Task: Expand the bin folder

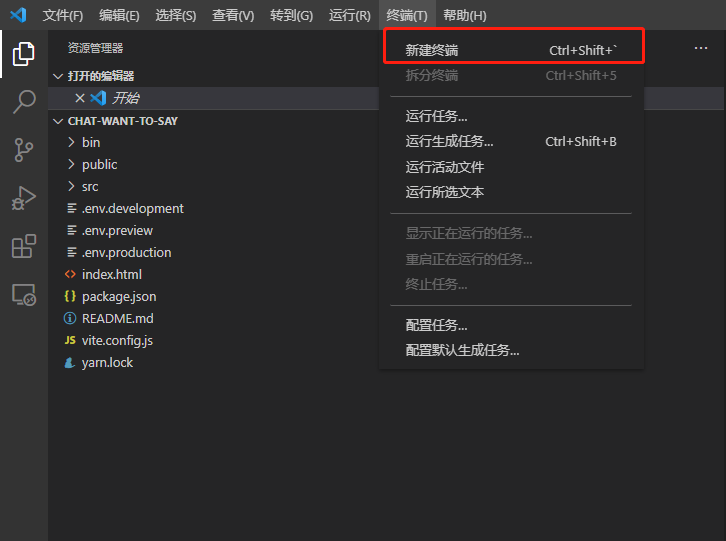Action: tap(71, 142)
